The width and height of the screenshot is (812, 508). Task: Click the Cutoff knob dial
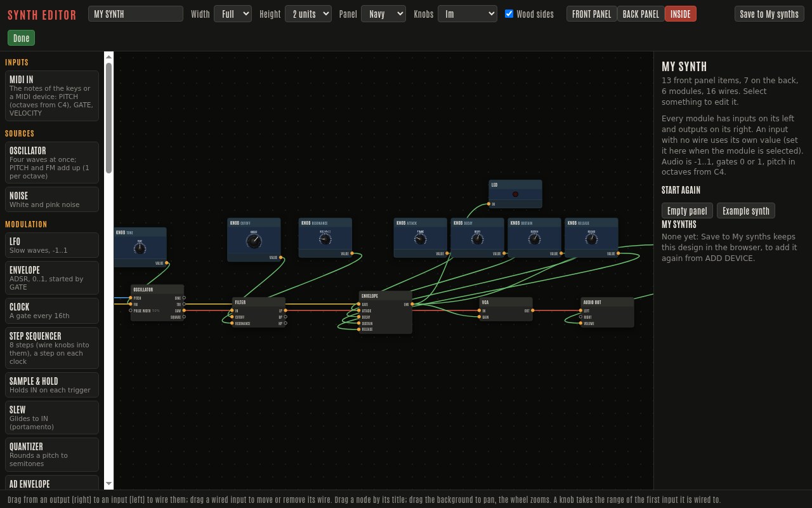(x=254, y=241)
